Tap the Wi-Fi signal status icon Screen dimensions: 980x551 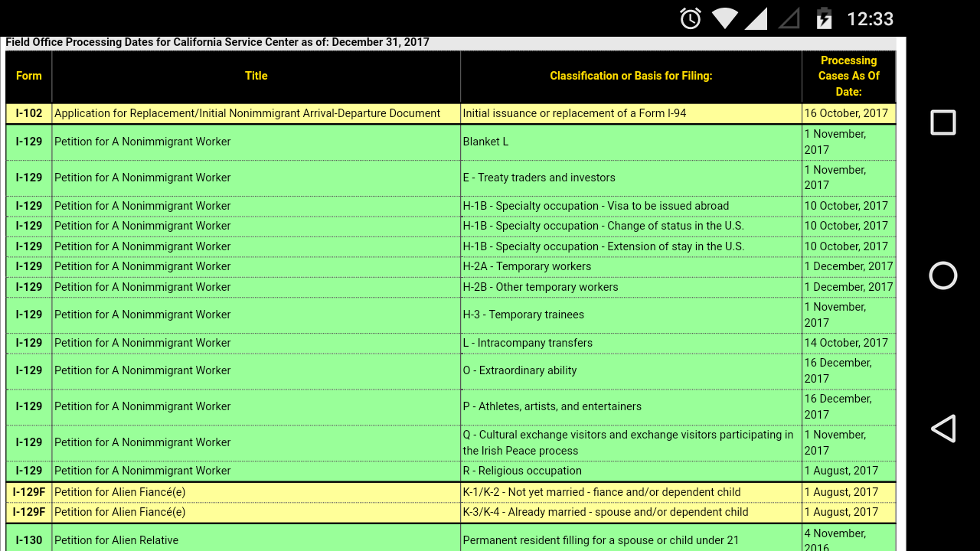pos(724,18)
